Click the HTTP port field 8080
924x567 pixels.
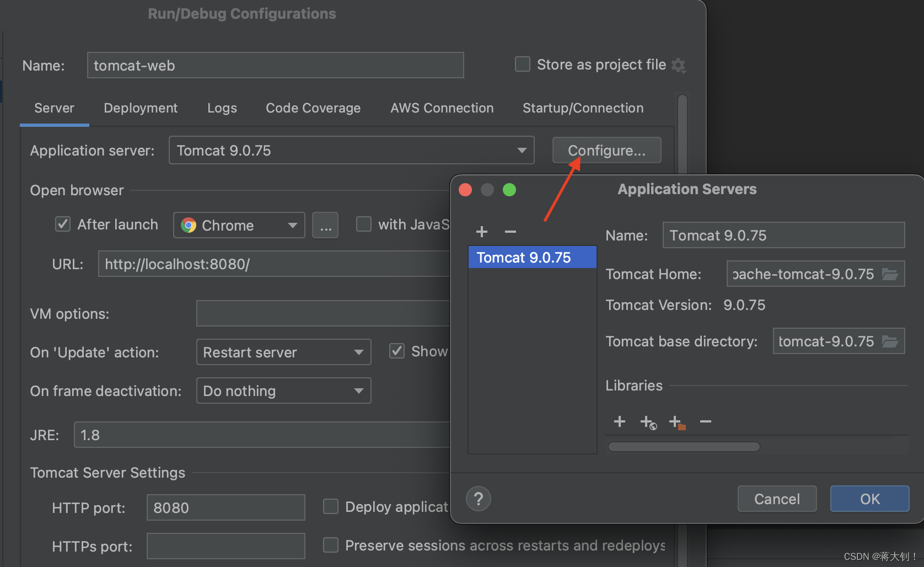[x=226, y=507]
